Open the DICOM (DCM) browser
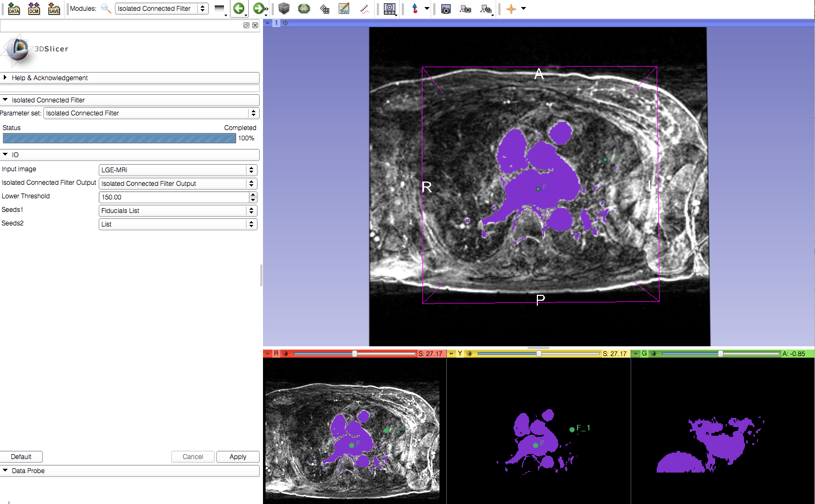The image size is (815, 504). tap(34, 9)
